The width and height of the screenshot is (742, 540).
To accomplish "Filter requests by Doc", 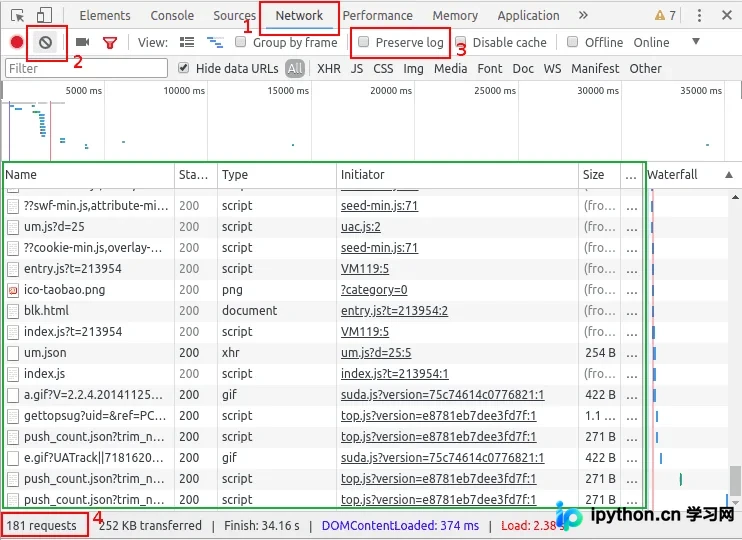I will point(523,69).
